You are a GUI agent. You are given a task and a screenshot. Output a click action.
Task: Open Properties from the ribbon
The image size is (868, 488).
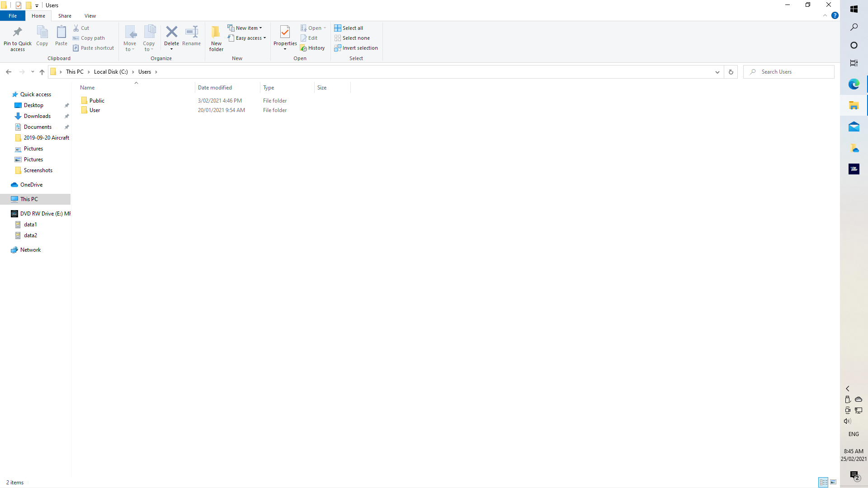click(x=285, y=33)
